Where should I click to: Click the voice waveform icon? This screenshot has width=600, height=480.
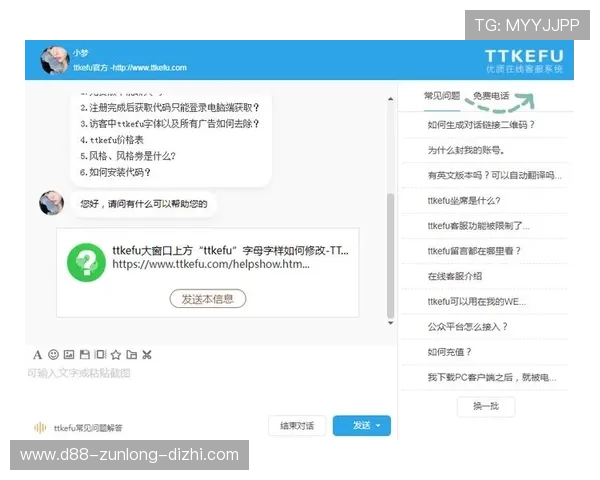pos(40,428)
